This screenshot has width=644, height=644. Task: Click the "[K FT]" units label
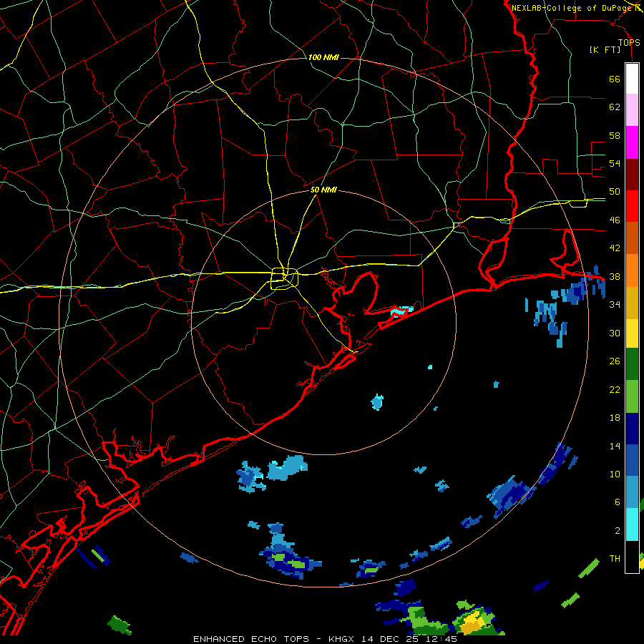tap(605, 49)
